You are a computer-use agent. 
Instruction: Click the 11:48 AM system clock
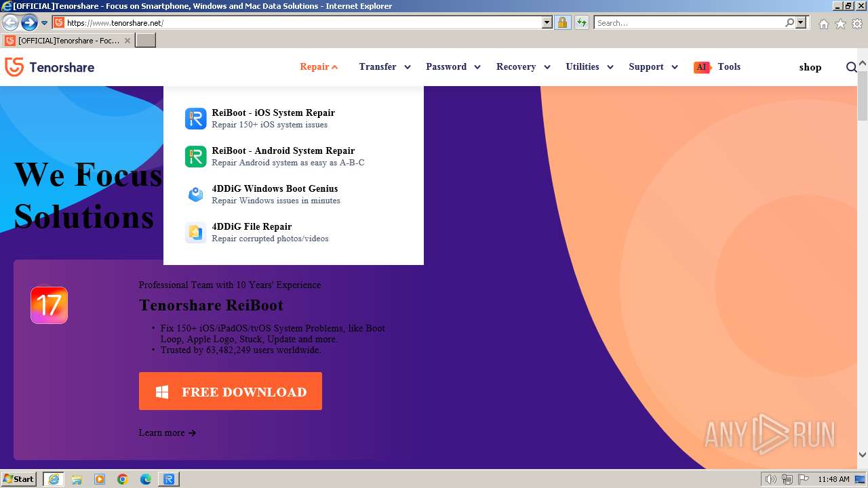coord(833,479)
